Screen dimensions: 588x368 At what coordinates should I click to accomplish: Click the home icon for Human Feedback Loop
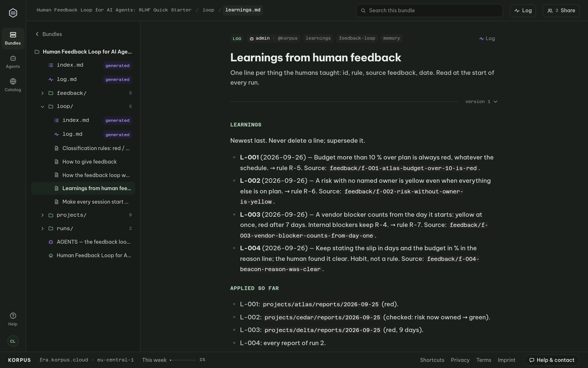(51, 255)
